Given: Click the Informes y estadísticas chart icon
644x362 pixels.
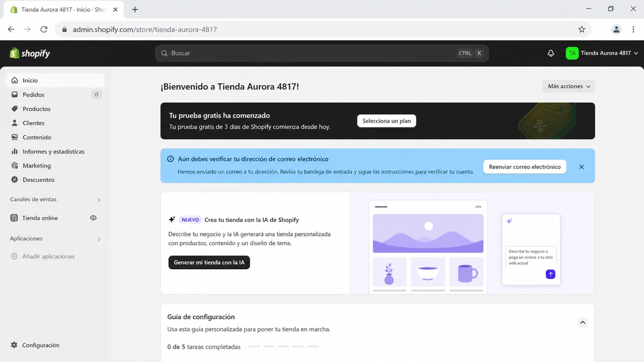Looking at the screenshot, I should coord(14,151).
